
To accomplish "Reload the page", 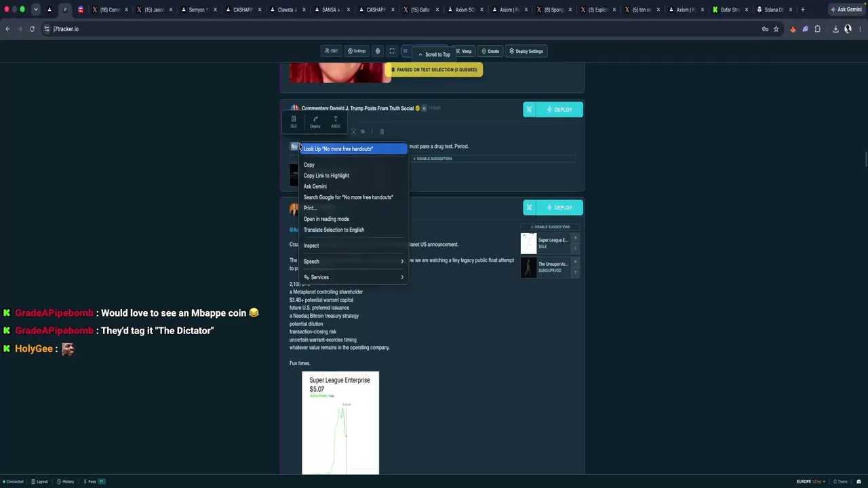I will (x=32, y=29).
